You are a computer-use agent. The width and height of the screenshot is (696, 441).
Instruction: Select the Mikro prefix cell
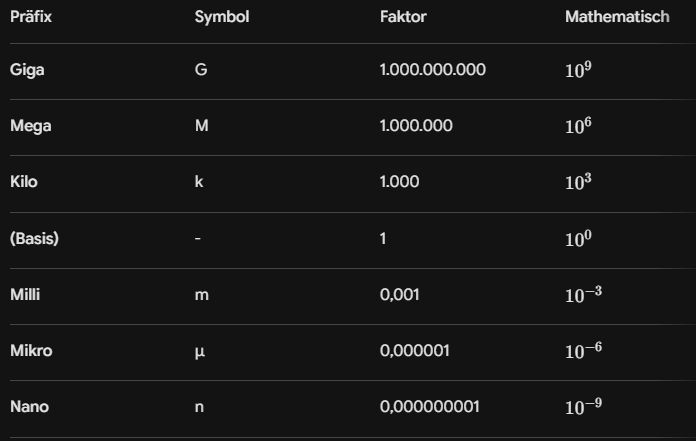point(29,351)
